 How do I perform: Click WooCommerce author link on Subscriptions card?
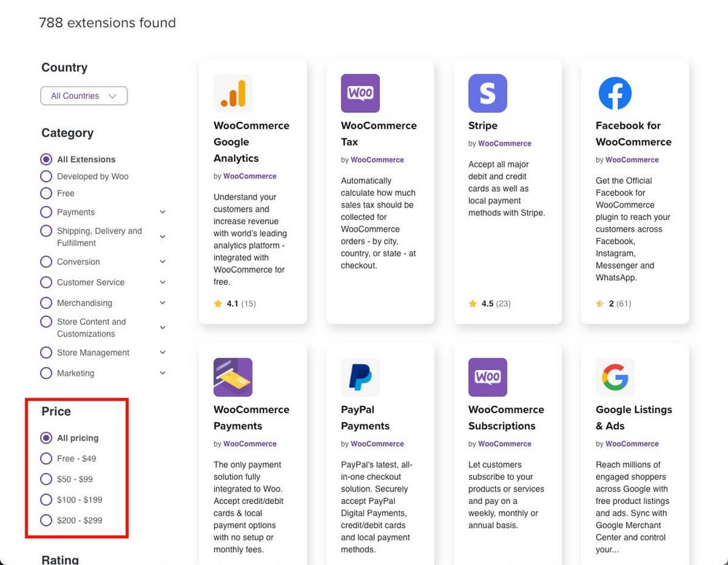pyautogui.click(x=505, y=444)
